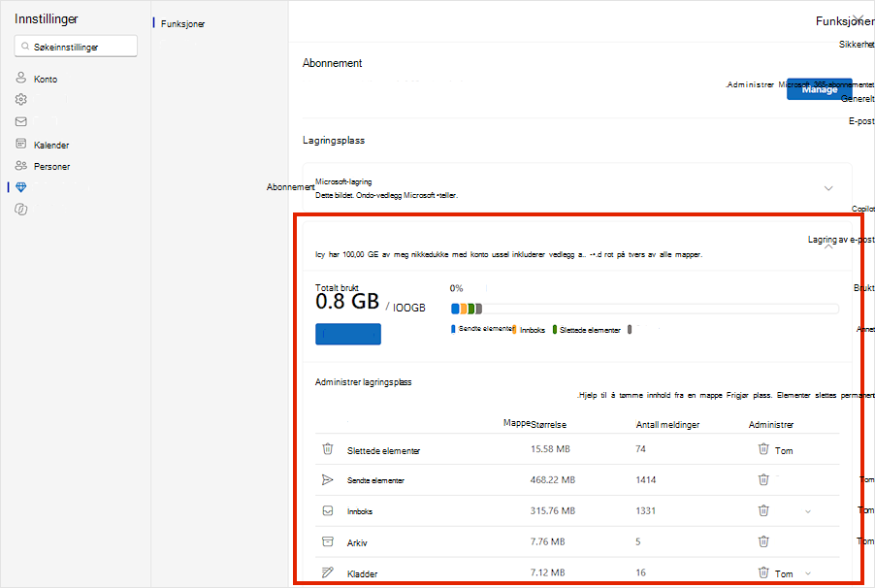Expand the Microsoft-lagring section chevron
875x588 pixels.
pos(828,188)
